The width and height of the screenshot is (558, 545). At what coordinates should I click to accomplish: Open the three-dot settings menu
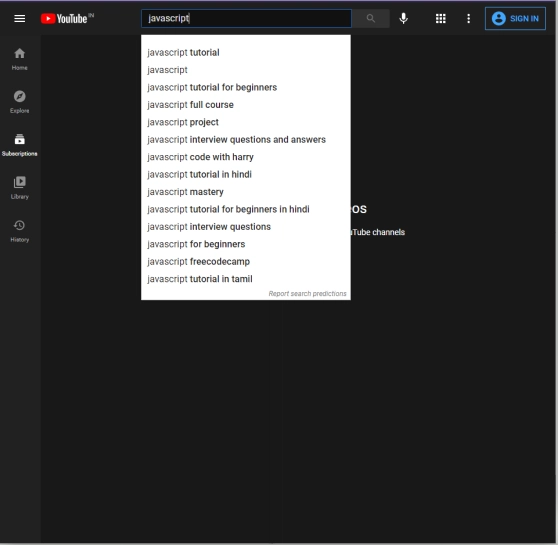[468, 19]
